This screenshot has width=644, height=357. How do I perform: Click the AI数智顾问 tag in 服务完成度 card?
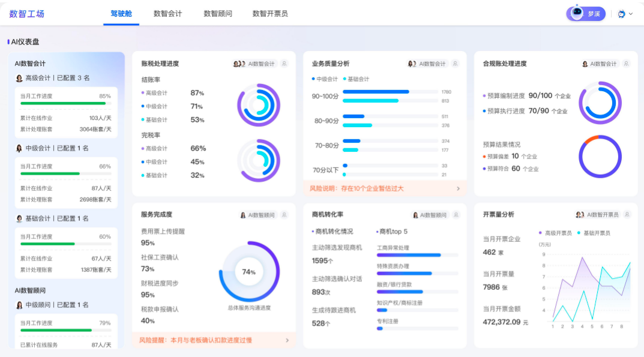258,215
